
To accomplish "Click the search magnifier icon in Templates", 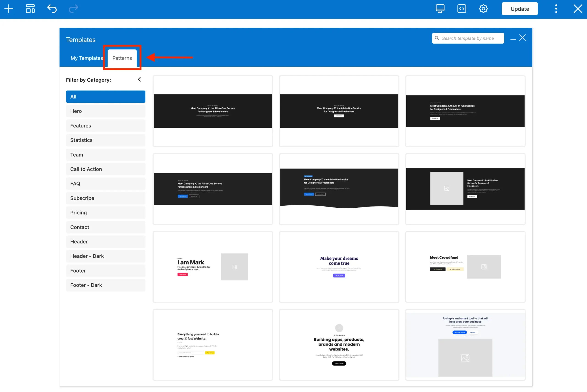I will 437,38.
